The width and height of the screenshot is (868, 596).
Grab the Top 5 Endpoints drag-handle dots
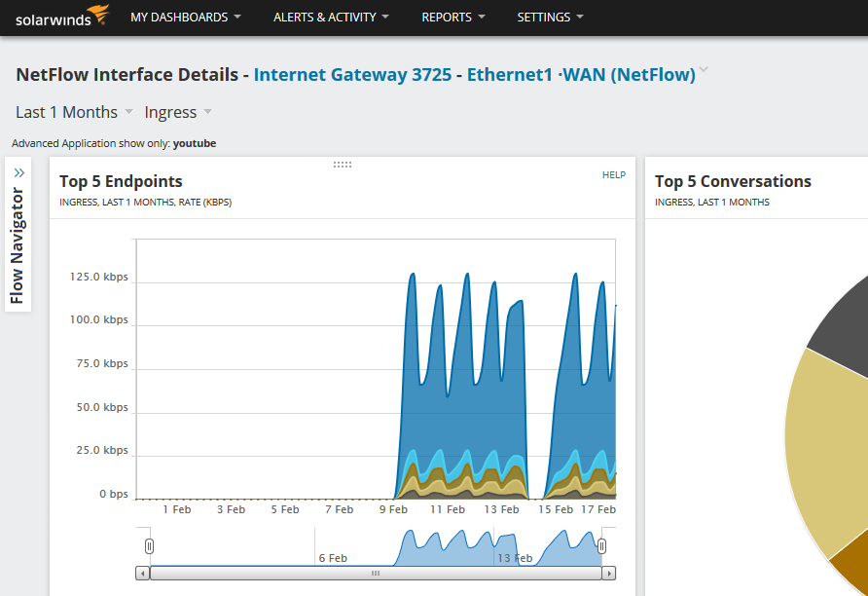coord(343,165)
